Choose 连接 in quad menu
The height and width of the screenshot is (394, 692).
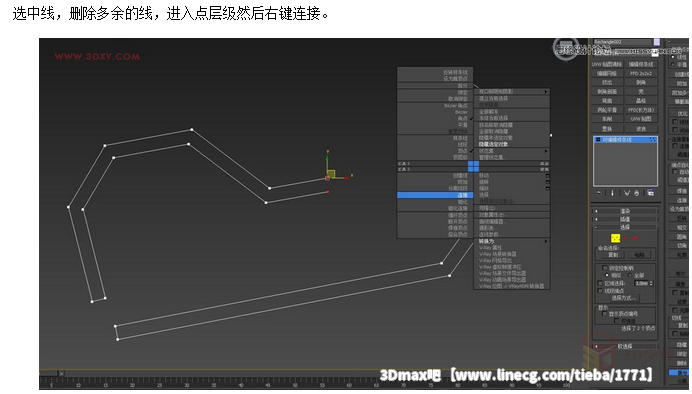[x=435, y=195]
